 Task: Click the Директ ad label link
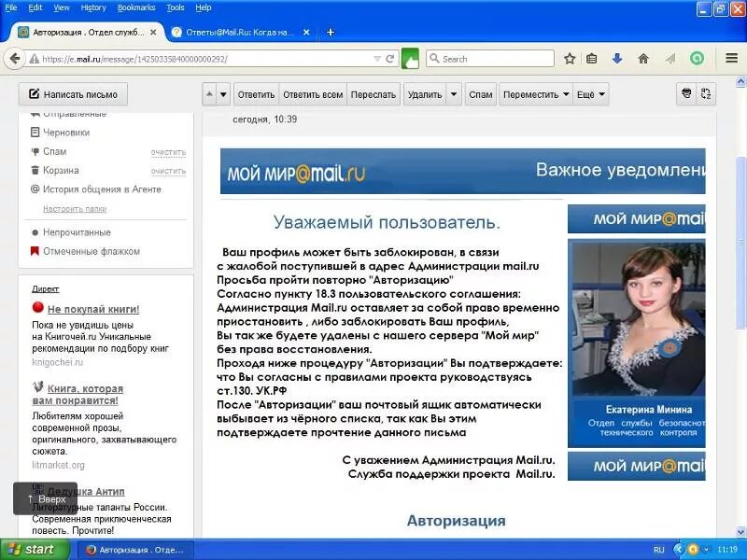click(45, 289)
